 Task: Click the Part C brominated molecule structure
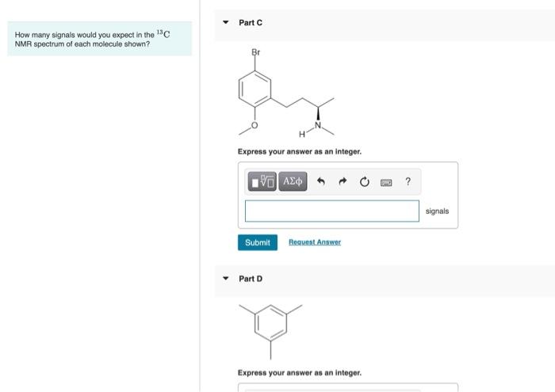(286, 93)
